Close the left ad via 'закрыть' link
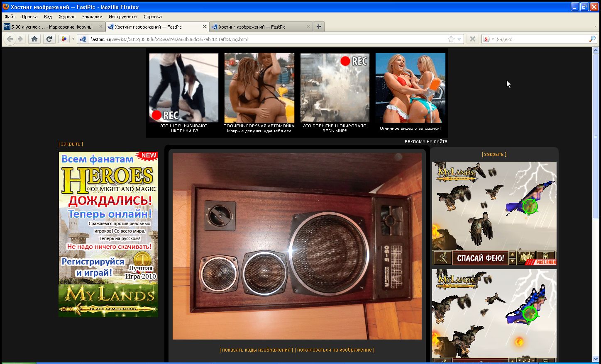The width and height of the screenshot is (601, 364). (71, 144)
